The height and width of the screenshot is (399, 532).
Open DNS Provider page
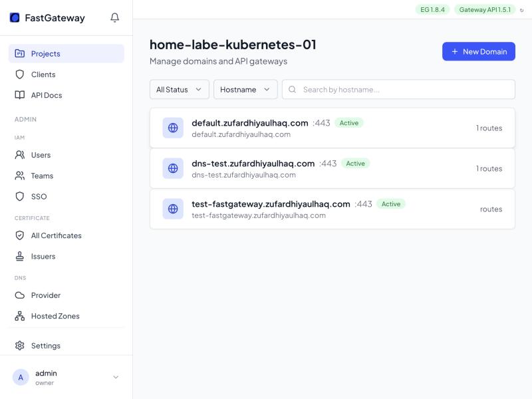(x=66, y=295)
